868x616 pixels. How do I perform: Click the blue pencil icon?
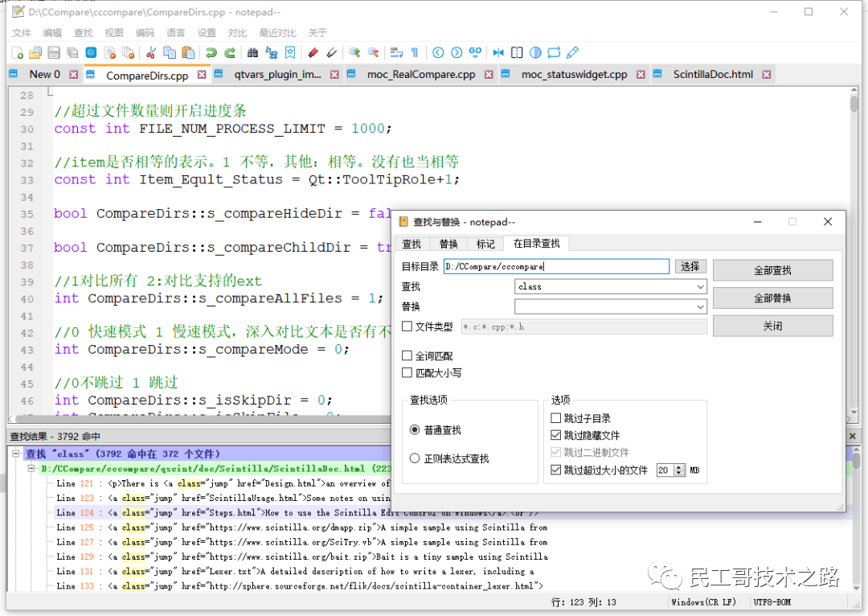tap(572, 52)
